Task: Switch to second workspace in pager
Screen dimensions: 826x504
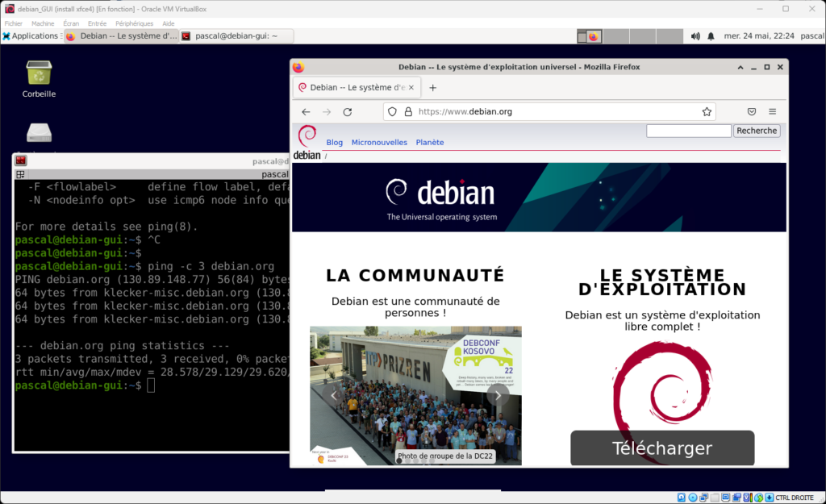Action: (615, 36)
